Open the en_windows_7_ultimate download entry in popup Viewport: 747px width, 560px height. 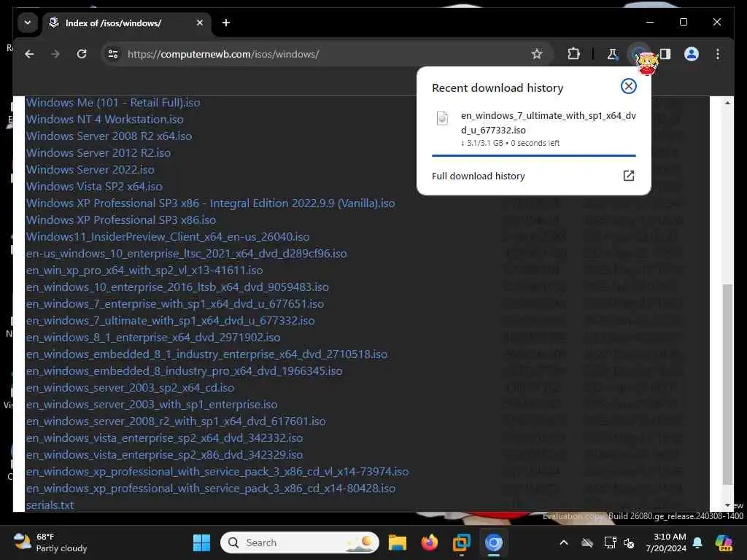point(533,128)
